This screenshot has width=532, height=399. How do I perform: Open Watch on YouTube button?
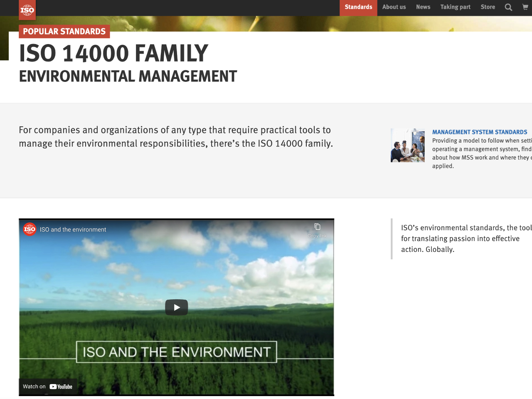click(47, 387)
